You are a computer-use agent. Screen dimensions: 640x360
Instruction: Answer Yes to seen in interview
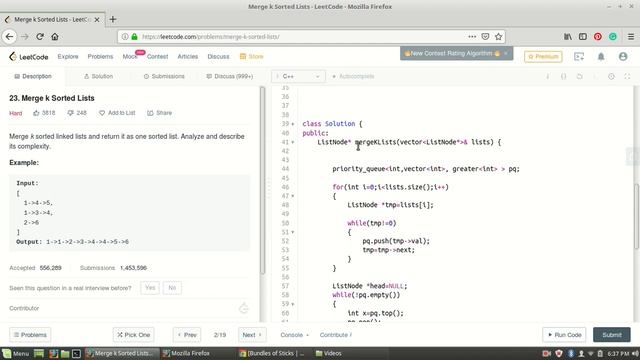point(150,288)
